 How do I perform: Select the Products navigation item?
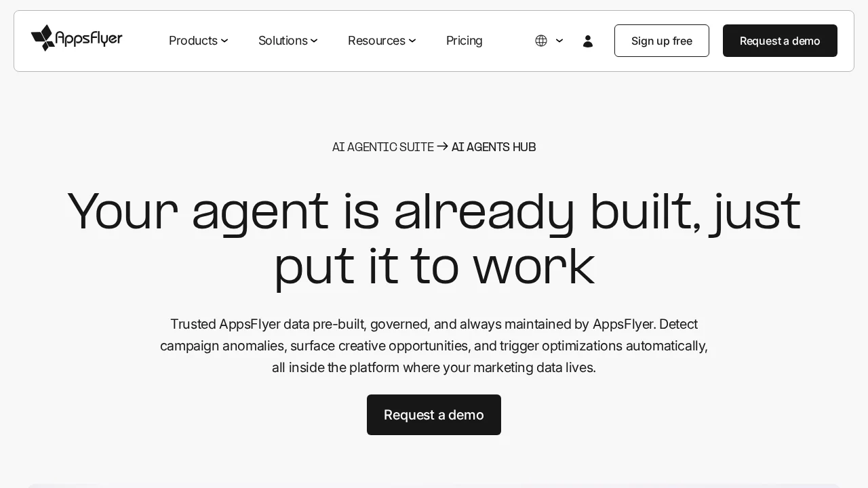coord(193,41)
